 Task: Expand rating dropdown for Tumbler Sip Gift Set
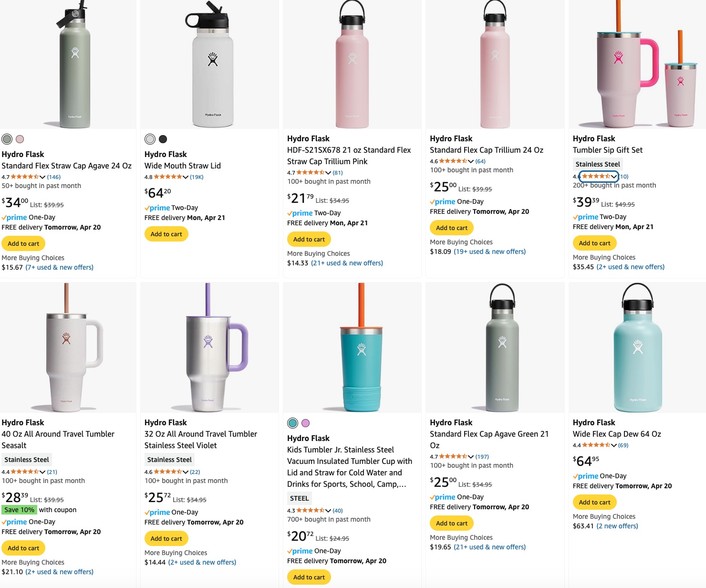[x=614, y=177]
